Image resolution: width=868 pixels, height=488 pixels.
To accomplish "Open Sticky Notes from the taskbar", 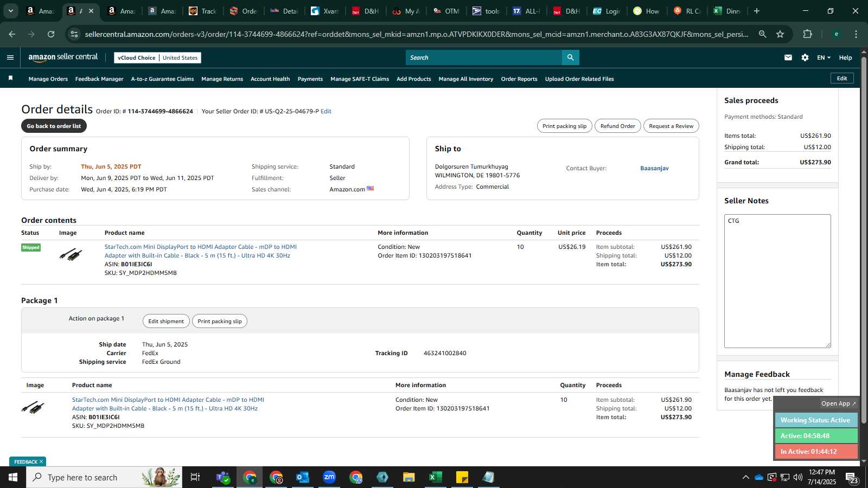I will click(x=462, y=477).
